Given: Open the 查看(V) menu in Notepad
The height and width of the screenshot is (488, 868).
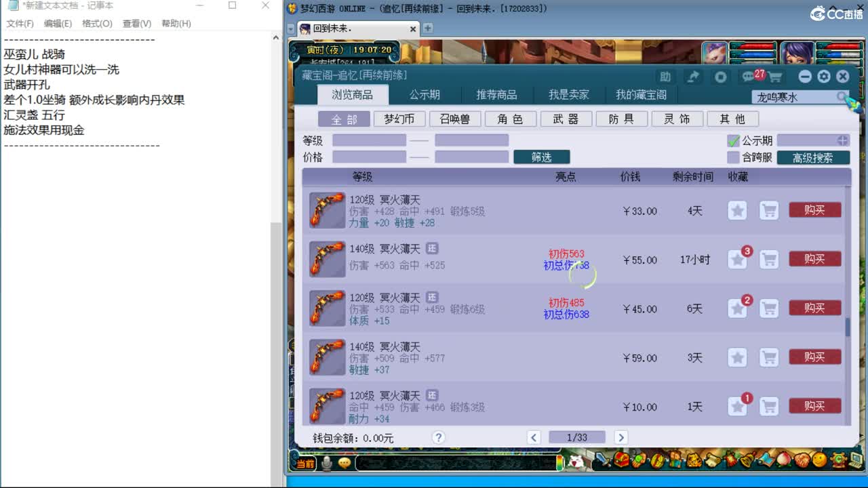Looking at the screenshot, I should point(137,23).
